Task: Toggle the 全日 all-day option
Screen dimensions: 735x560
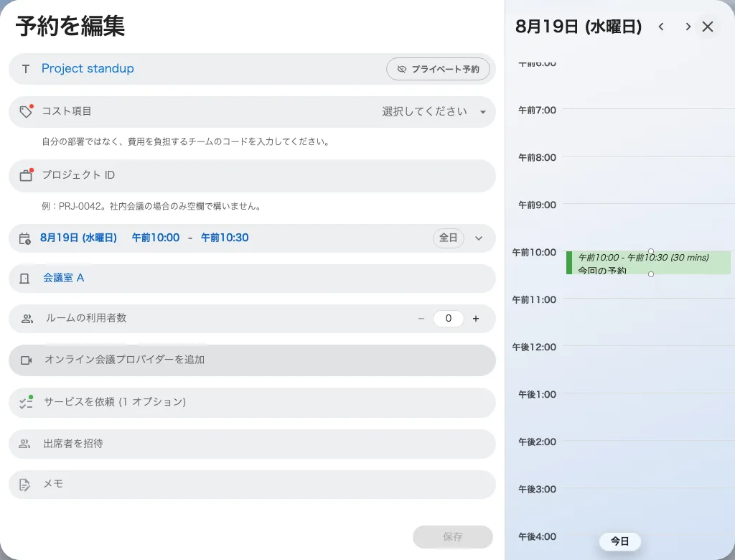Action: [448, 238]
